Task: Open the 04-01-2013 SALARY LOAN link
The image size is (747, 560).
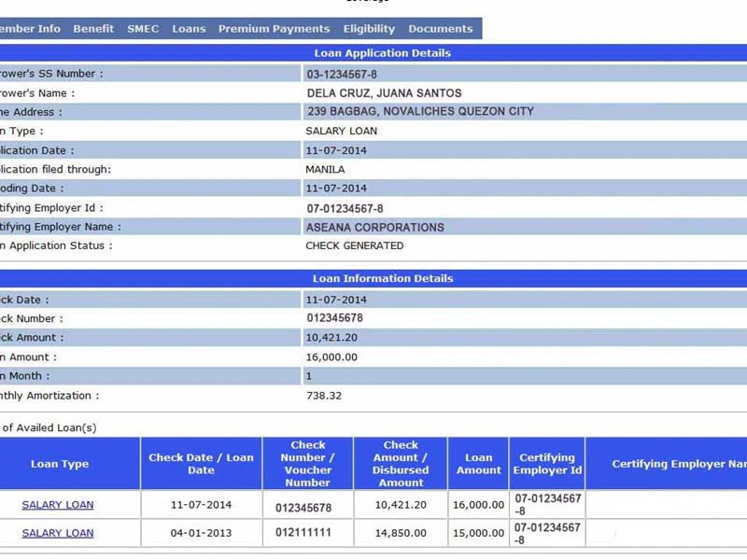Action: (58, 533)
